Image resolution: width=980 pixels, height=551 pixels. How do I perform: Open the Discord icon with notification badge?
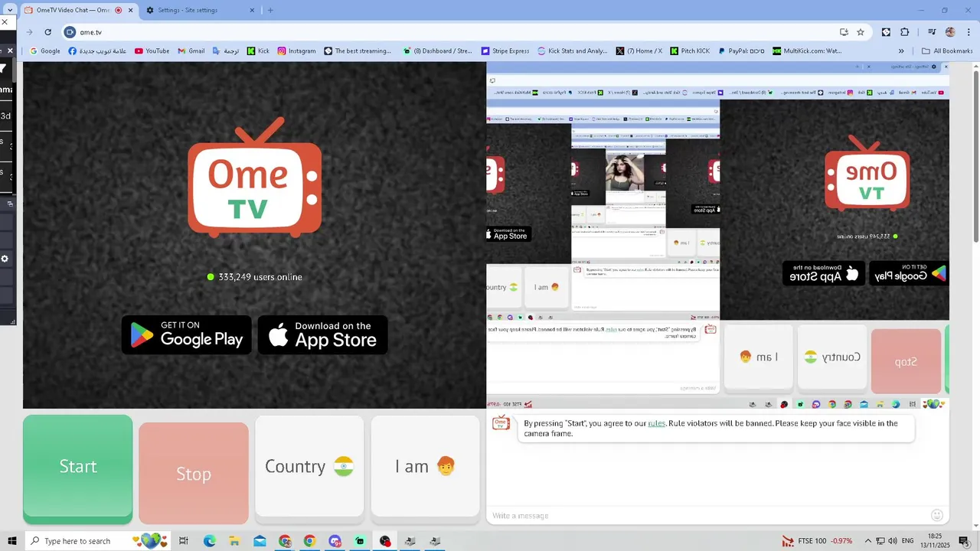335,541
